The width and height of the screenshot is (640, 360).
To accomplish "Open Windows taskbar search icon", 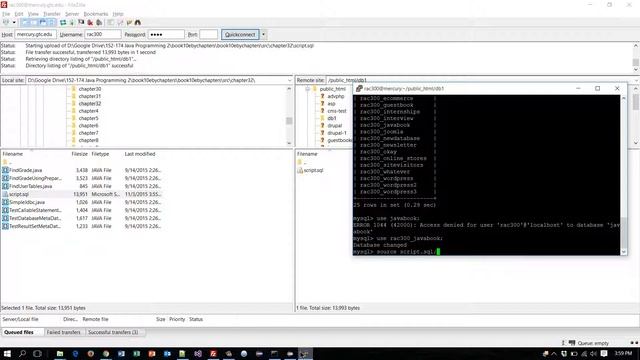I will coord(22,353).
